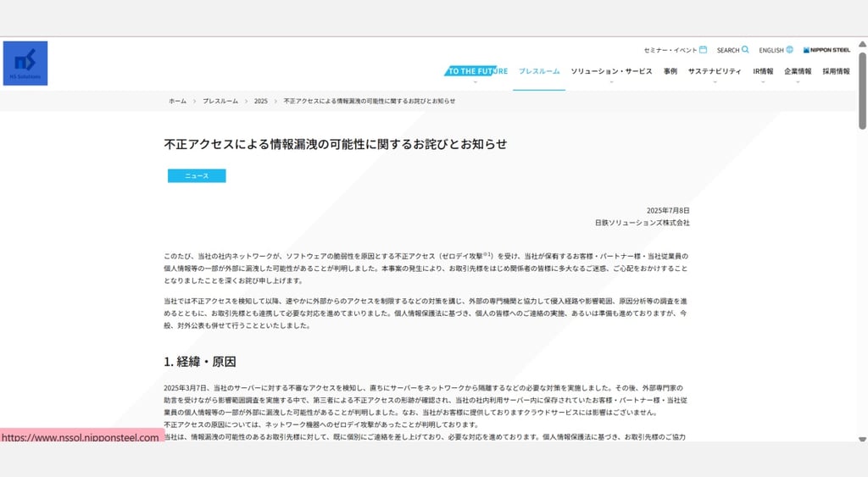868x477 pixels.
Task: Click the globe icon beside ENGLISH
Action: (x=789, y=50)
